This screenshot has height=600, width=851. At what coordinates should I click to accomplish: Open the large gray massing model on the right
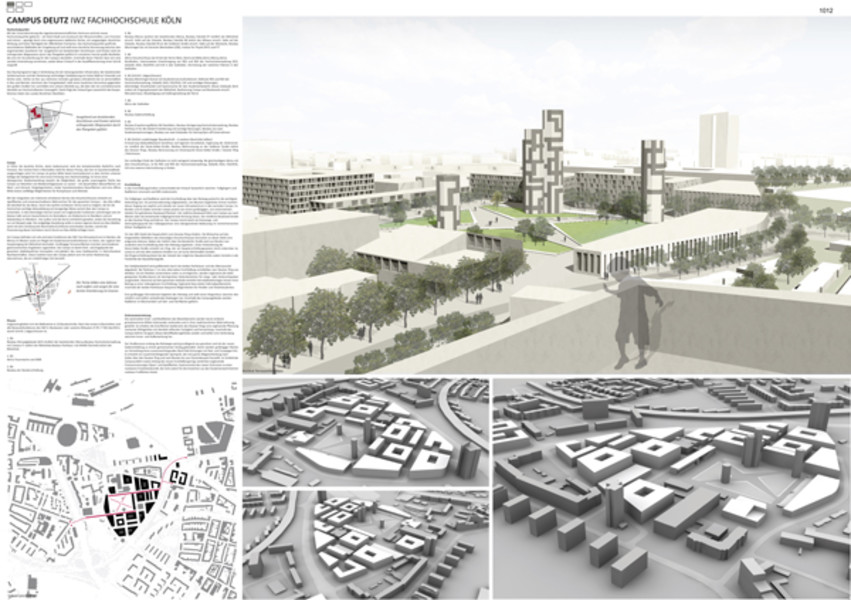[x=671, y=488]
